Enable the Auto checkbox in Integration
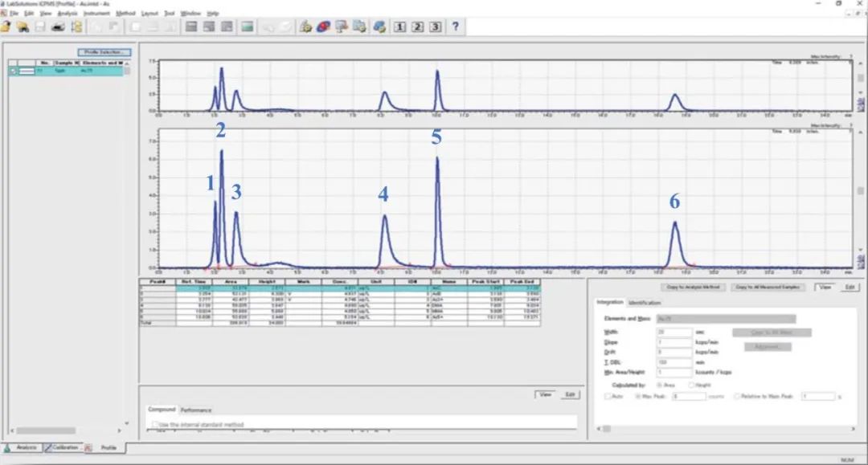The width and height of the screenshot is (868, 465). pos(608,396)
